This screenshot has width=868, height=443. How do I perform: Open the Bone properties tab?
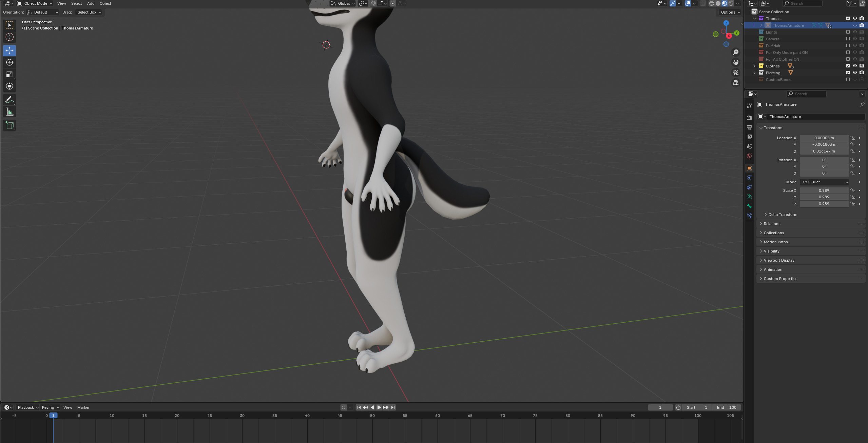[749, 206]
